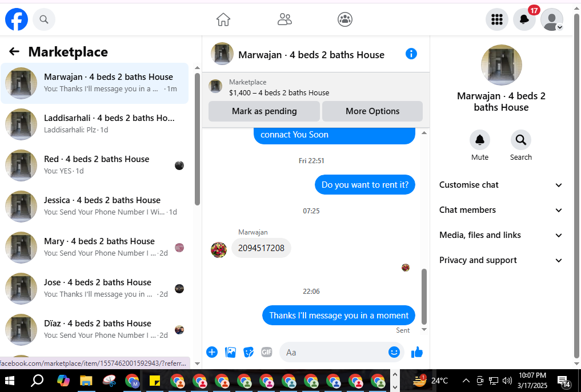The height and width of the screenshot is (392, 581).
Task: Open Windows taskbar search
Action: tap(37, 381)
